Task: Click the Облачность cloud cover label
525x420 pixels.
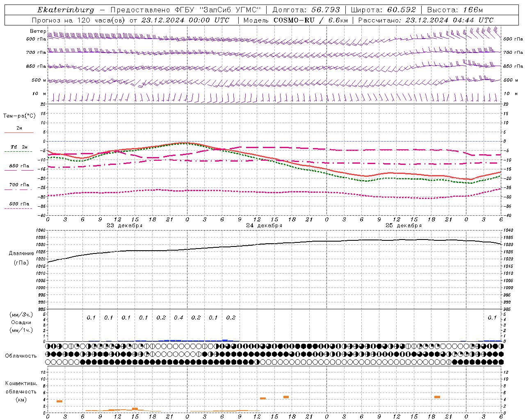Action: [21, 356]
